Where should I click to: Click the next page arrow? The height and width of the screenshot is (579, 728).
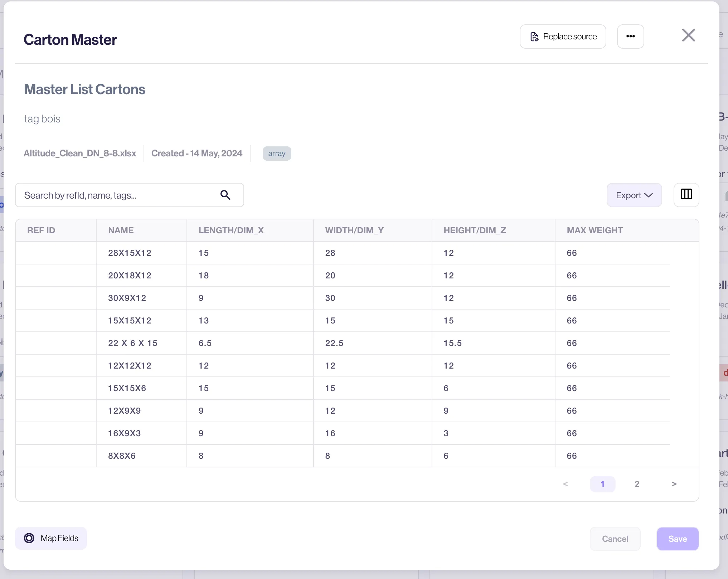[x=674, y=484]
